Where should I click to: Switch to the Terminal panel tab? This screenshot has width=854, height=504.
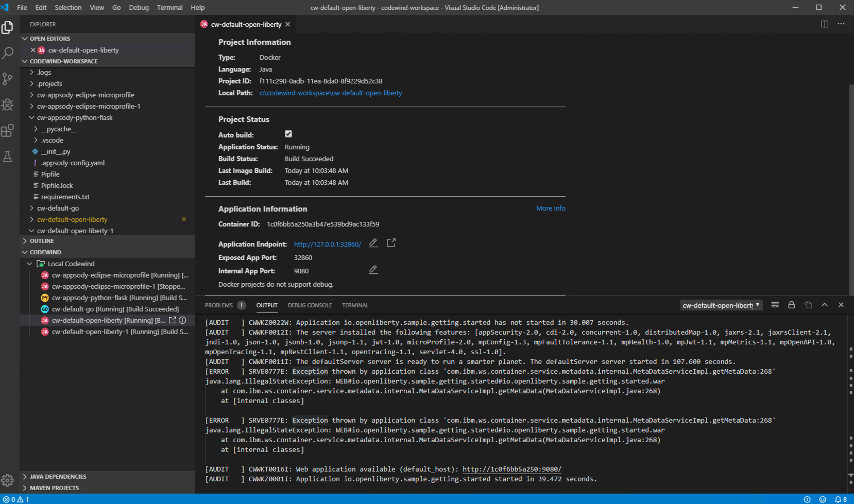coord(355,305)
